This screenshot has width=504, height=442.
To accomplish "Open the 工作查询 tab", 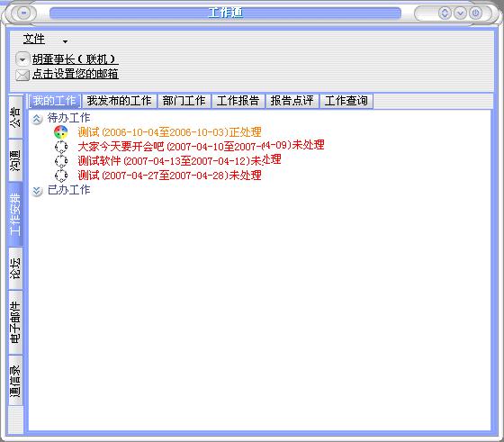I will click(346, 101).
